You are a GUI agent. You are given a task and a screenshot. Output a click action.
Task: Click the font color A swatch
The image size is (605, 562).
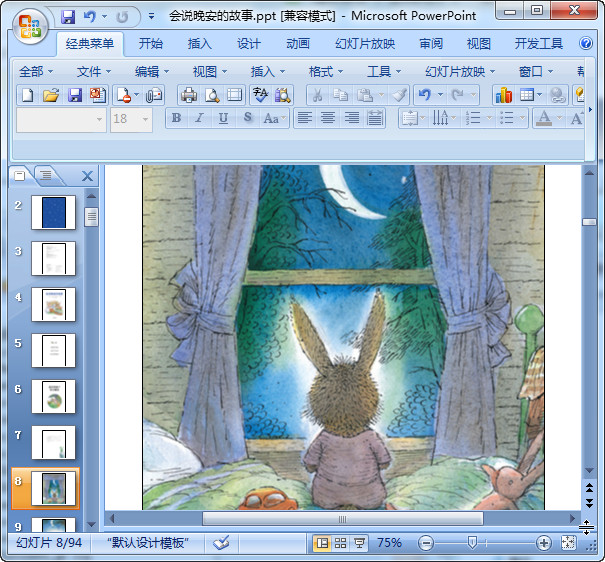pyautogui.click(x=544, y=118)
